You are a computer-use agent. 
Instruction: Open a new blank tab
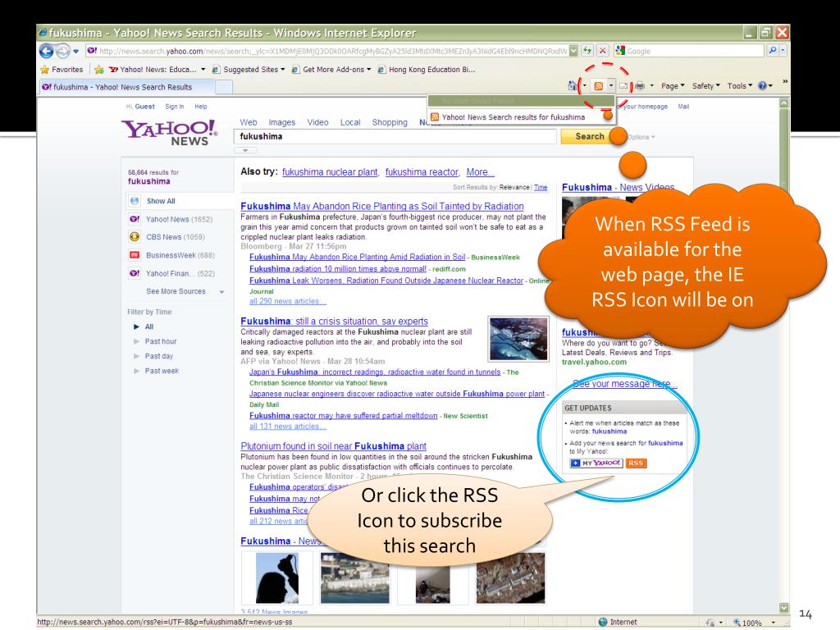[x=224, y=87]
